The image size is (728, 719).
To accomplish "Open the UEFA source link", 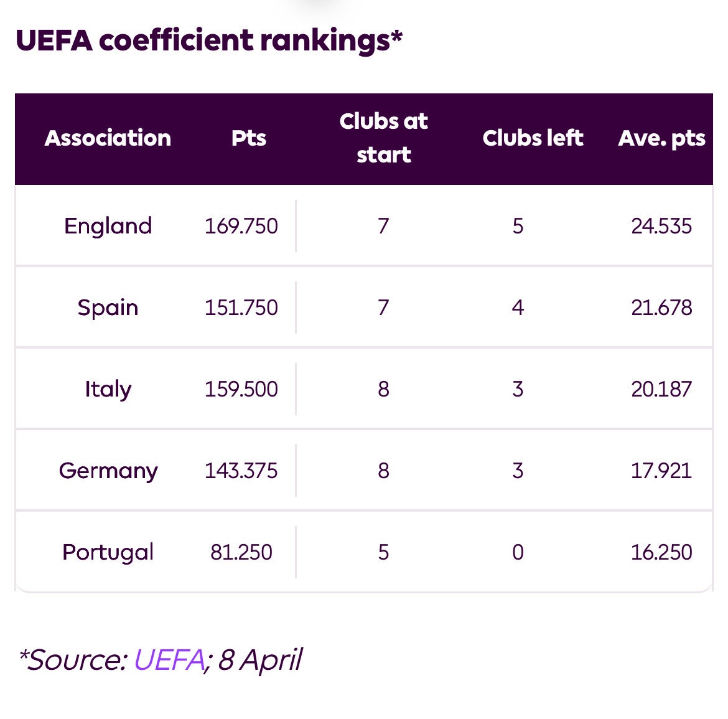I will tap(169, 659).
